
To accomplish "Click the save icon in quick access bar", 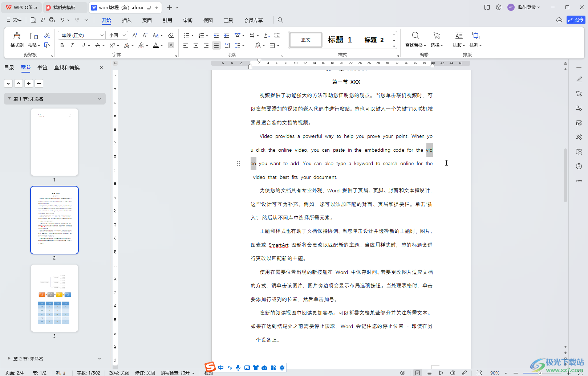I will click(x=33, y=20).
